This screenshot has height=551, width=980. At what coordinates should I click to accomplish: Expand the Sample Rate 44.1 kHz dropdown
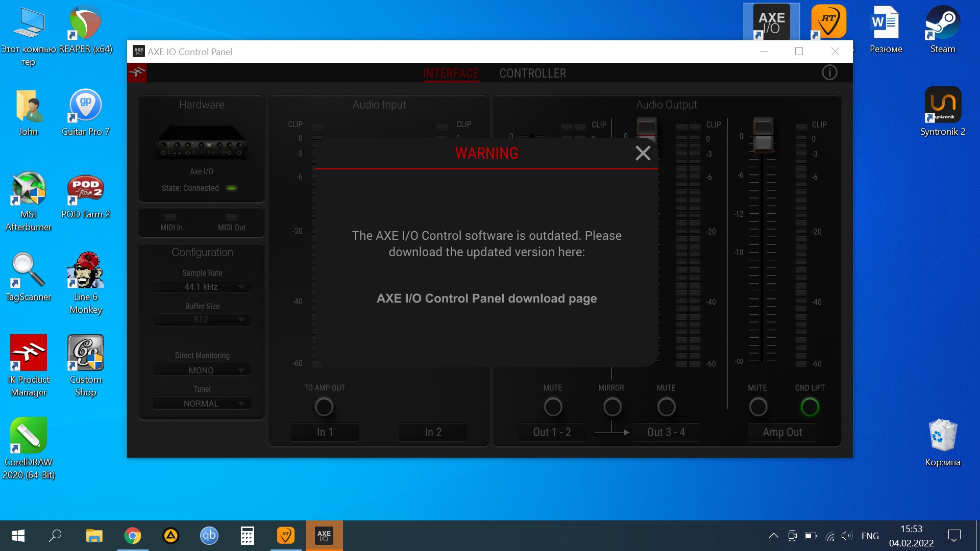click(202, 287)
